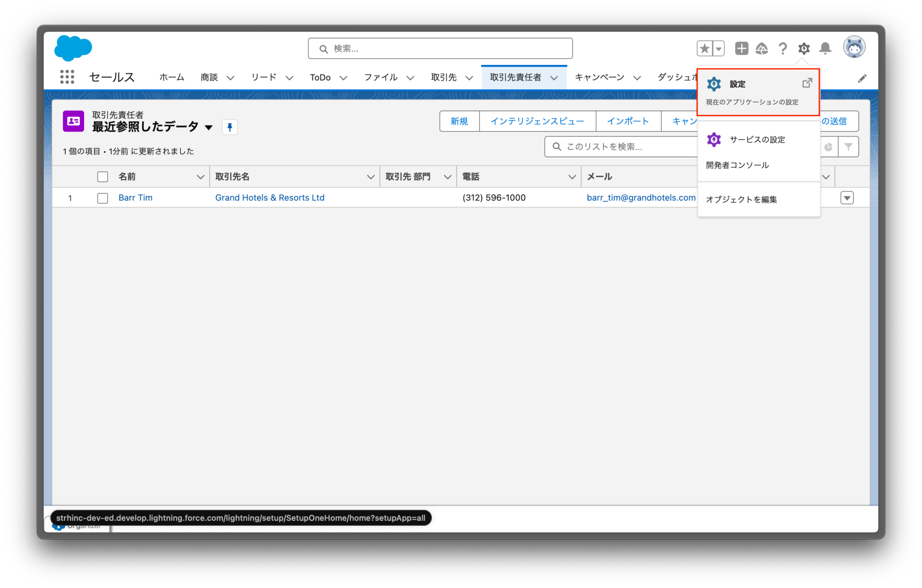Toggle the select-all checkbox in header
Screen dimensions: 922x588
pos(102,176)
